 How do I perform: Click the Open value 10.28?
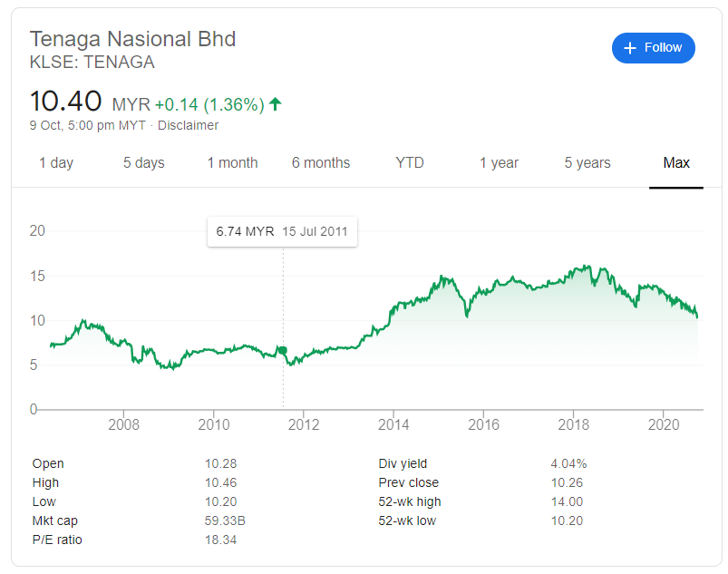click(x=221, y=463)
